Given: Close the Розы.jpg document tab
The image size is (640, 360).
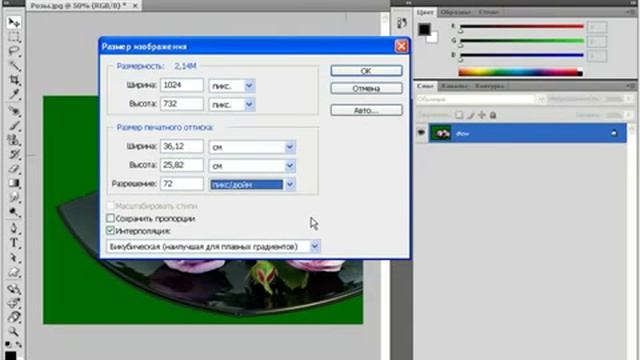Looking at the screenshot, I should click(135, 5).
